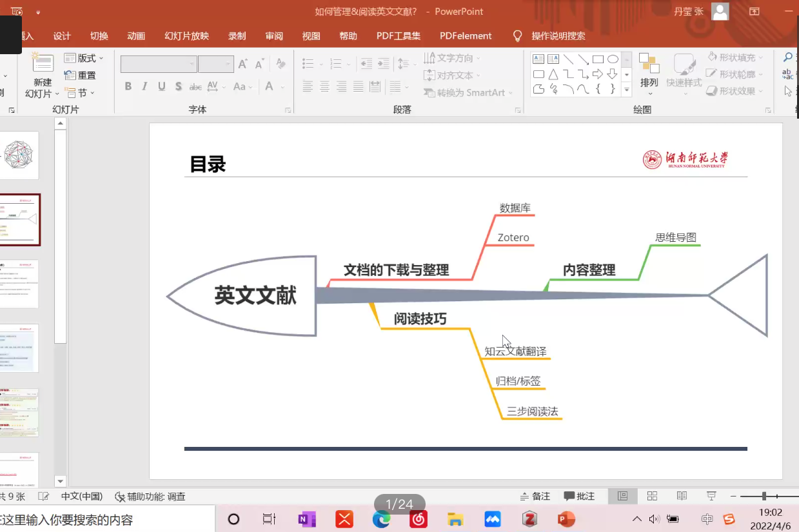Viewport: 799px width, 532px height.
Task: Select the oval shape in shapes gallery
Action: [x=613, y=59]
